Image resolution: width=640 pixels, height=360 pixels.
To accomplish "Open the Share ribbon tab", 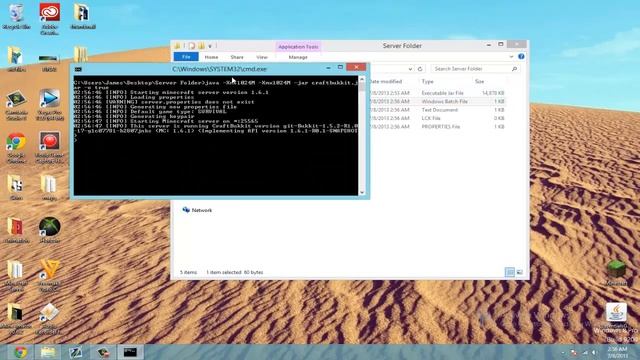I will pyautogui.click(x=237, y=57).
